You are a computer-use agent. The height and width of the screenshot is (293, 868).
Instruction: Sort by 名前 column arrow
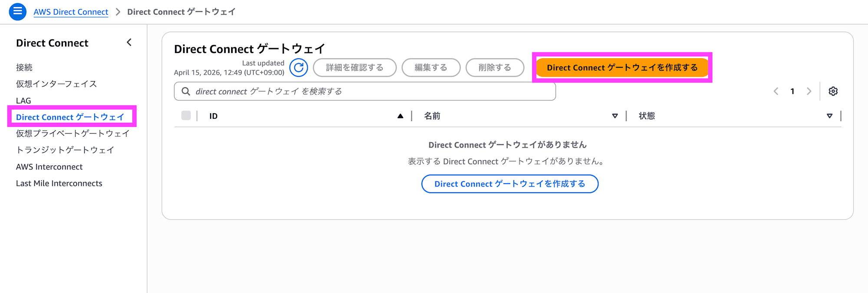click(615, 116)
